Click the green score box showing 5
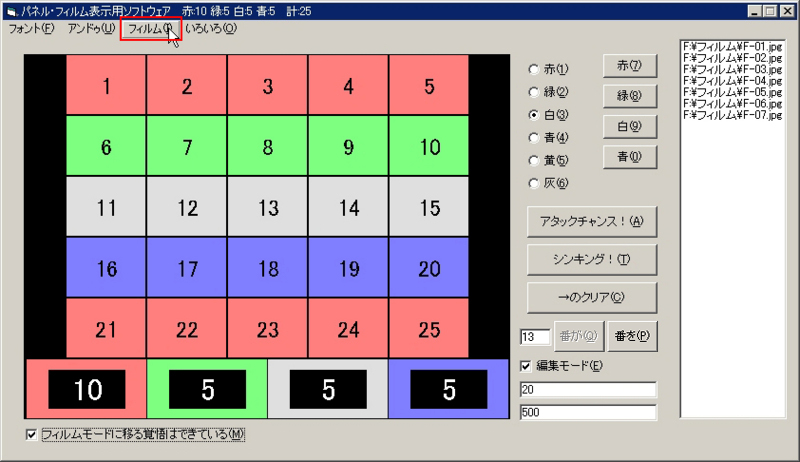This screenshot has width=800, height=462. click(x=207, y=389)
